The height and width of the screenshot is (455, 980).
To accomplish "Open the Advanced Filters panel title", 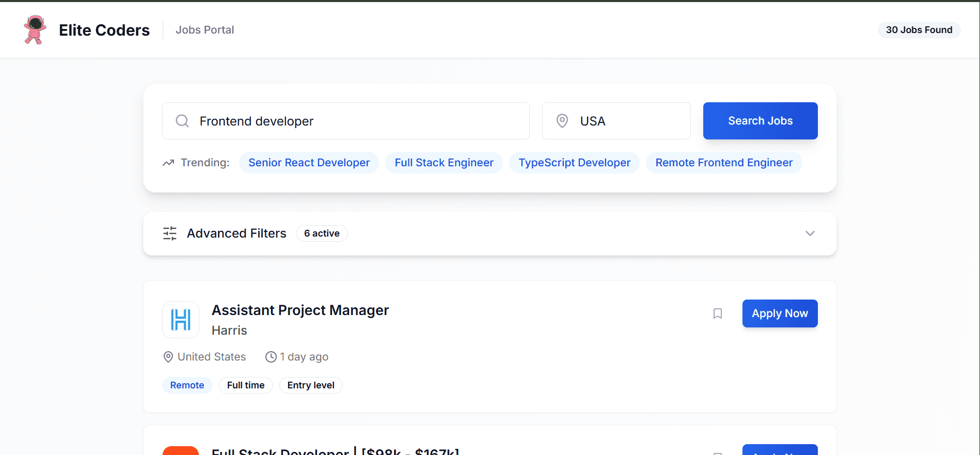I will click(x=236, y=233).
